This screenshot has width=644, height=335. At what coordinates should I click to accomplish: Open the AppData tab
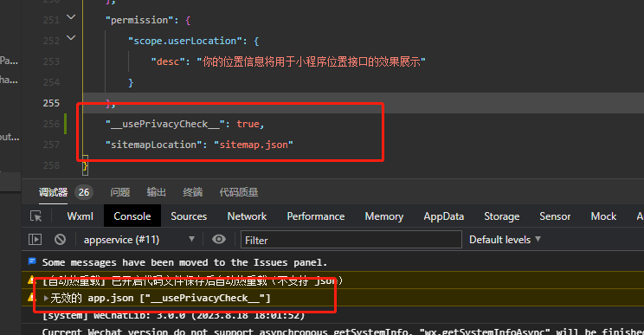pyautogui.click(x=443, y=216)
